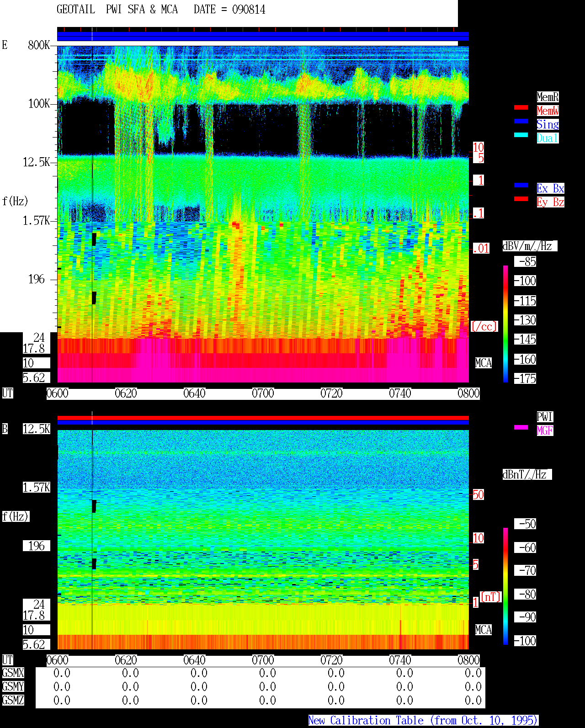Click the upper MCA label beside E panel
This screenshot has width=585, height=728.
point(484,363)
